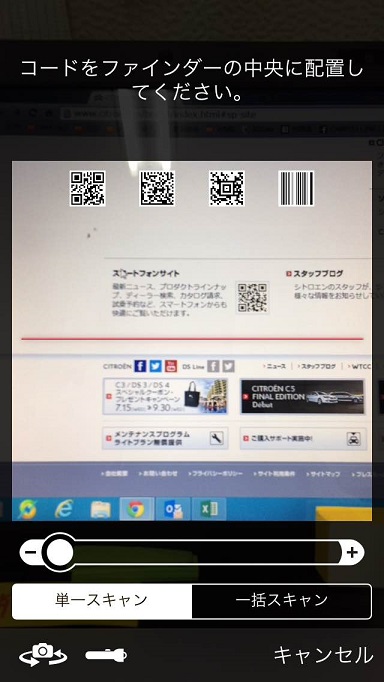Switch to the front/rear camera icon
Screen dimensions: 384x682
tap(43, 654)
